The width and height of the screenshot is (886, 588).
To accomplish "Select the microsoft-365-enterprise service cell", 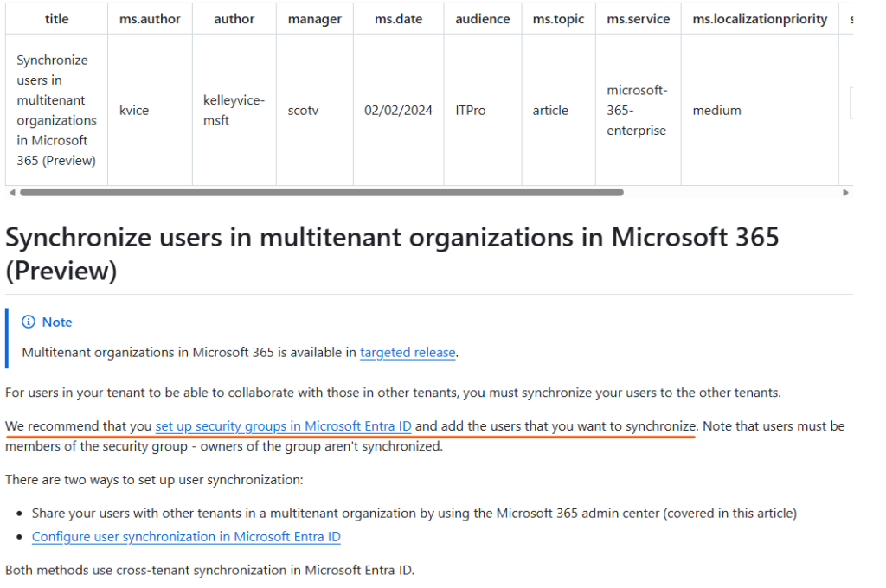I will pos(637,111).
